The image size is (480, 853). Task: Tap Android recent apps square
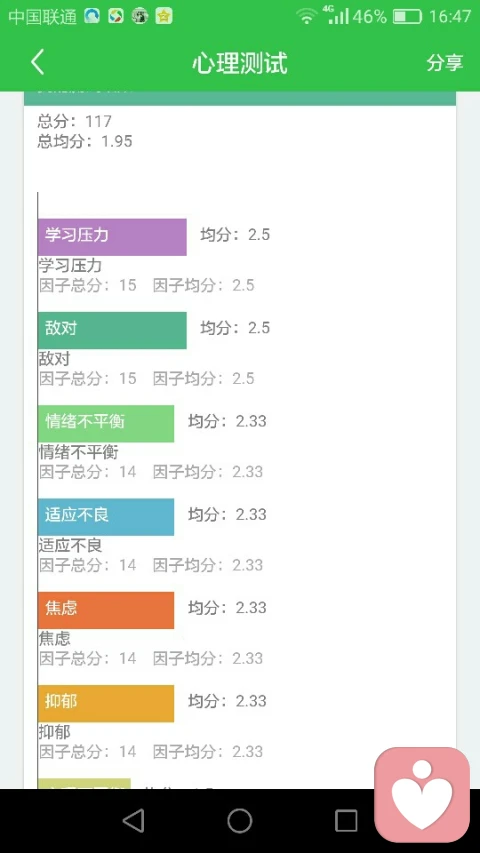[x=346, y=820]
